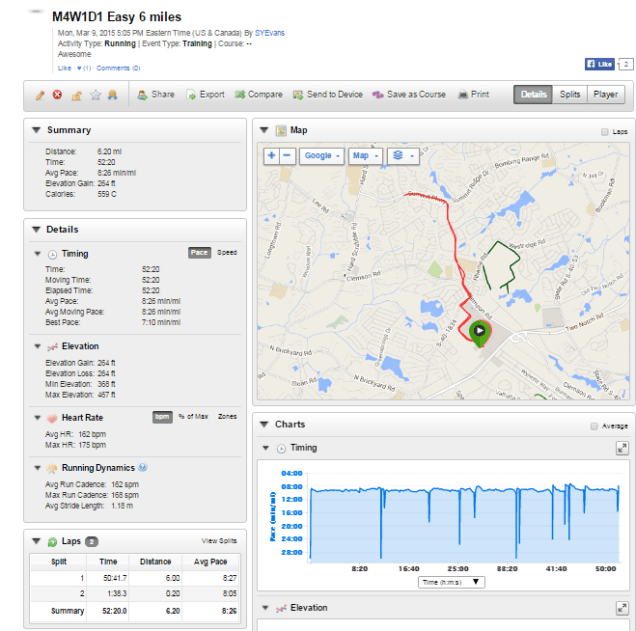Click the star favorite icon in toolbar
Screen dimensions: 636x631
[96, 95]
